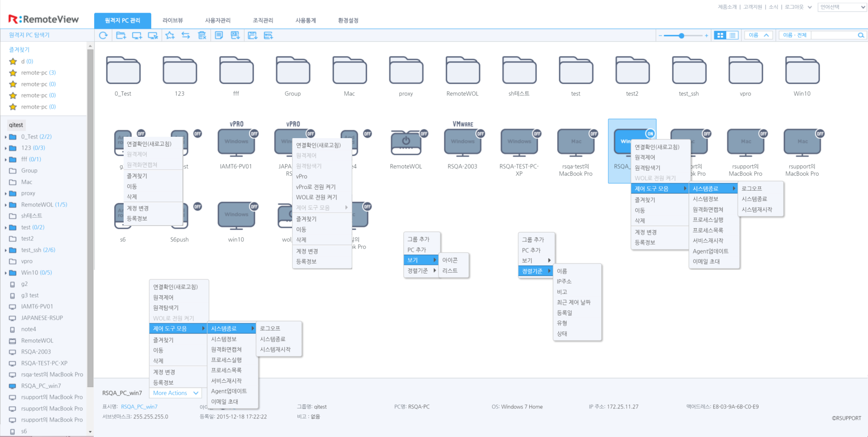
Task: Switch to list view
Action: (x=733, y=35)
